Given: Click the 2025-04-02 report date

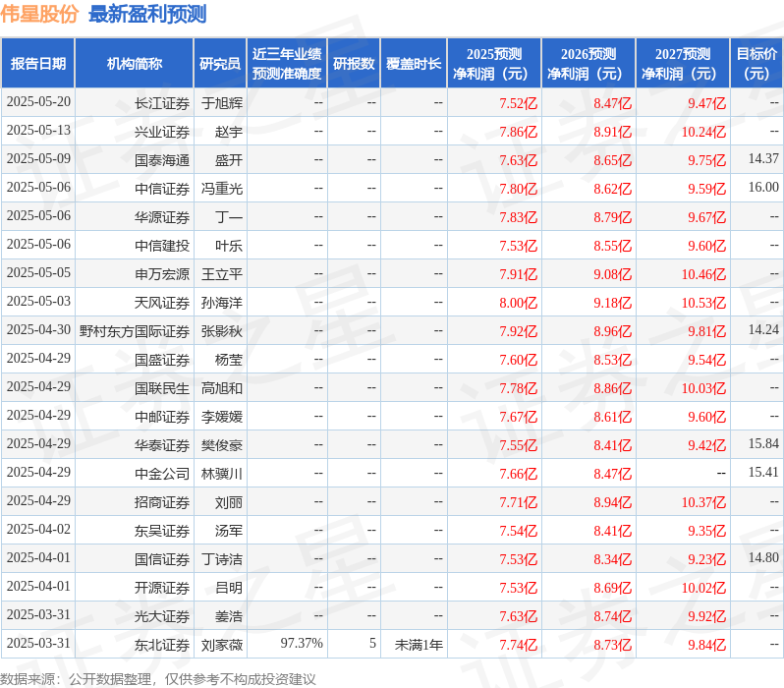Looking at the screenshot, I should point(38,530).
